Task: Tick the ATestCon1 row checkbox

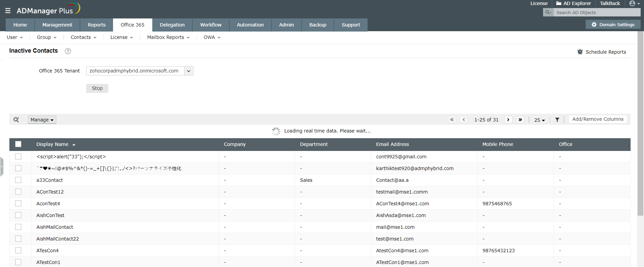Action: [18, 262]
